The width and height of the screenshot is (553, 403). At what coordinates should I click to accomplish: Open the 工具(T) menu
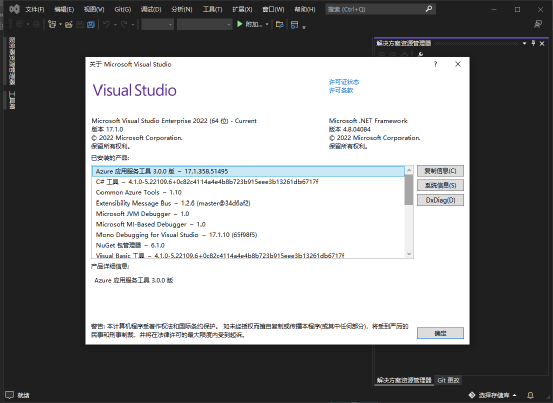(213, 10)
